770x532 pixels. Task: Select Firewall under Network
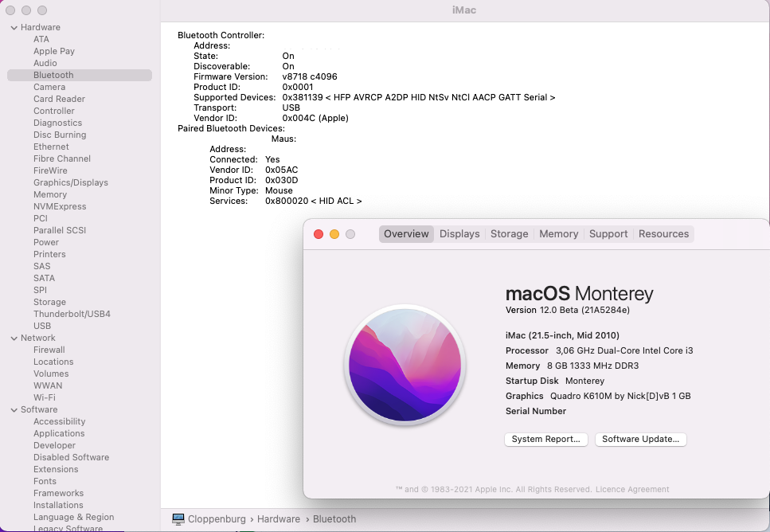click(49, 350)
